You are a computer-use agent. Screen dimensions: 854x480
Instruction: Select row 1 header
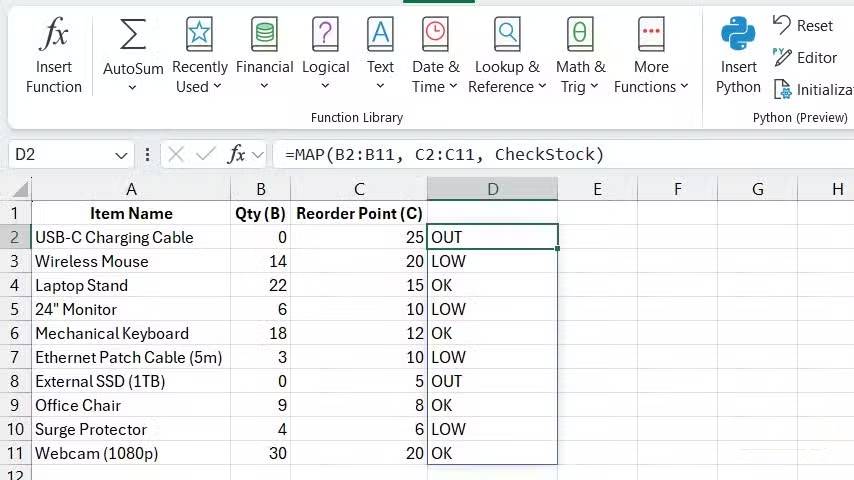[x=15, y=213]
